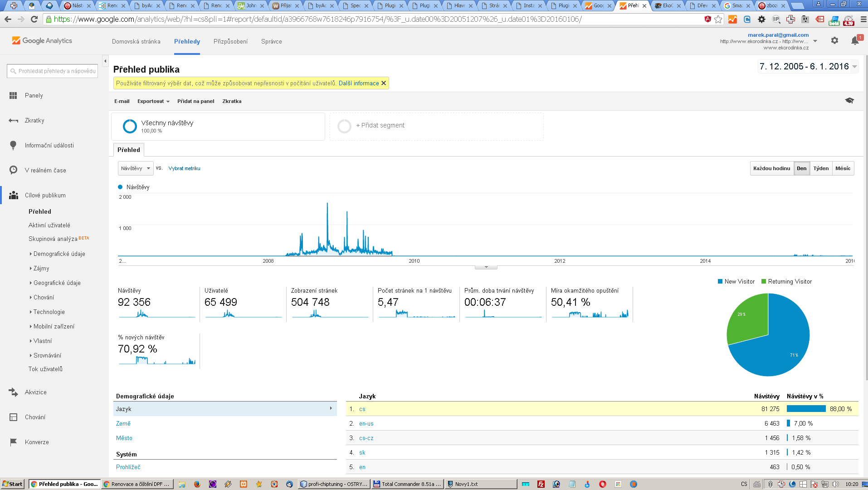Image resolution: width=868 pixels, height=490 pixels.
Task: Open V reálném čase clock icon
Action: click(x=13, y=170)
